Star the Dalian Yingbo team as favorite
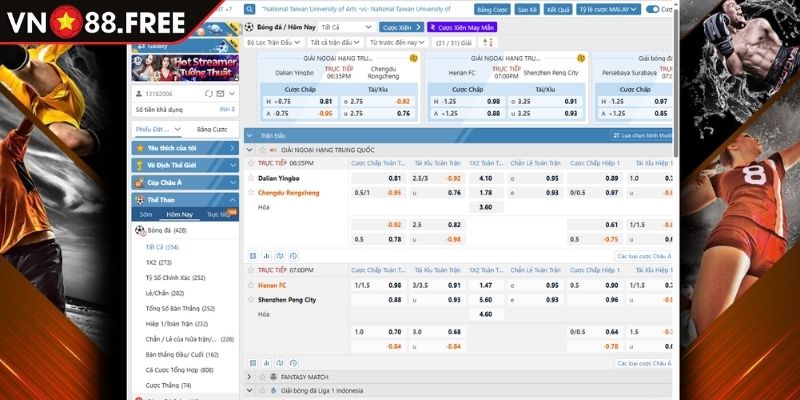This screenshot has height=400, width=800. [251, 178]
